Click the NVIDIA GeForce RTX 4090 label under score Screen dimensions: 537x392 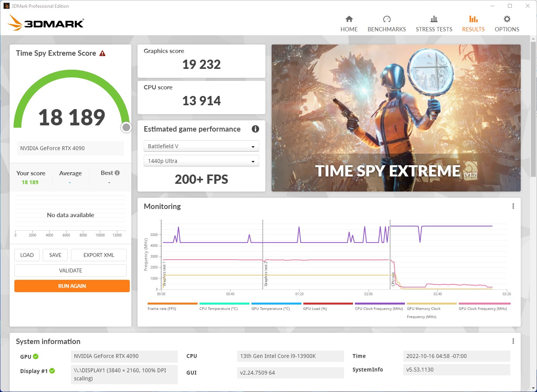click(x=70, y=148)
